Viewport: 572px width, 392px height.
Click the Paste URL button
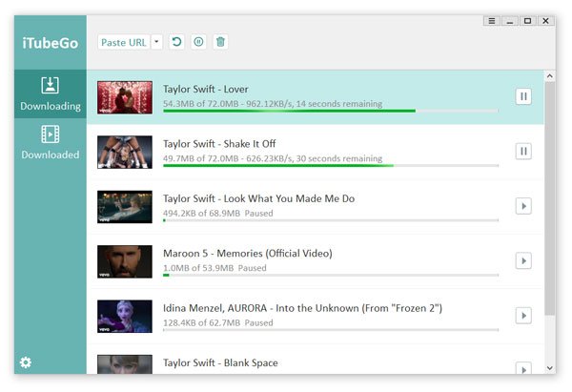coord(124,42)
